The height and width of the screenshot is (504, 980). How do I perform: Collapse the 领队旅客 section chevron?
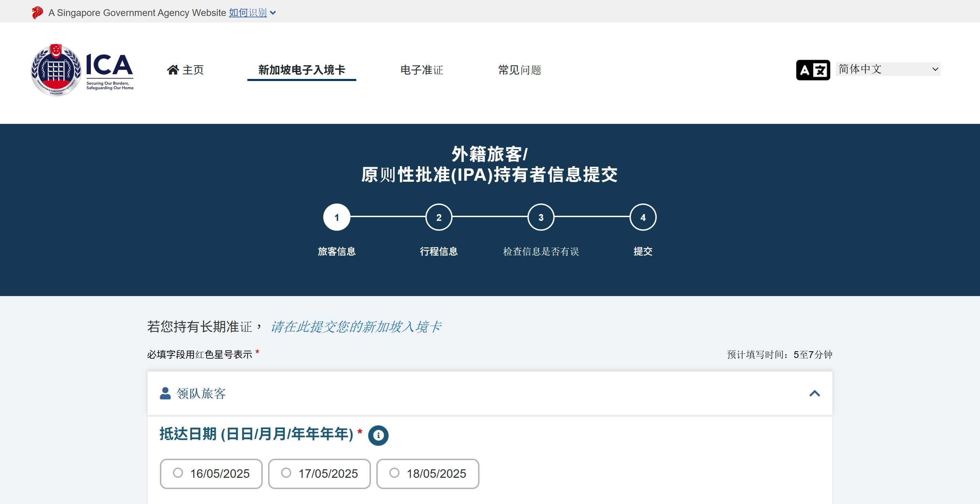click(814, 393)
